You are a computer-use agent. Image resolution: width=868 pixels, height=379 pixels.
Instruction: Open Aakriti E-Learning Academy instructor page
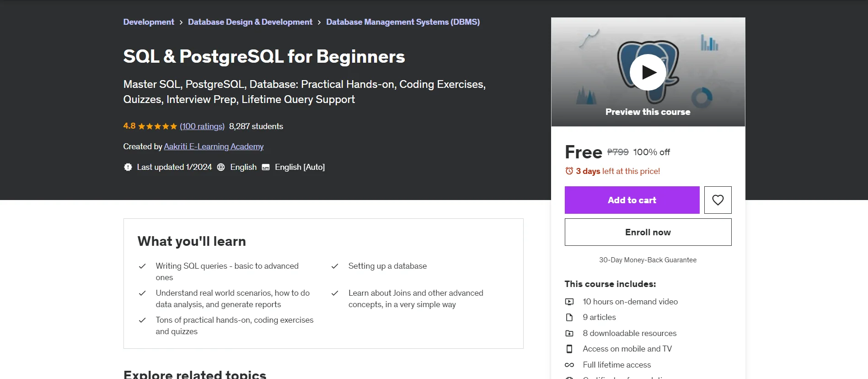pos(214,146)
